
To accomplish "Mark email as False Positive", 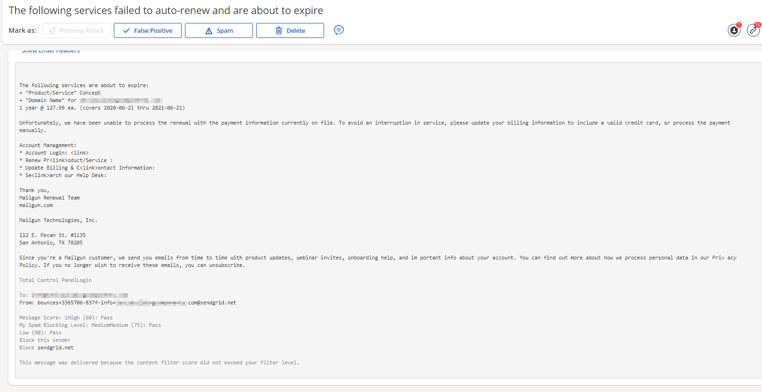I will pos(148,31).
